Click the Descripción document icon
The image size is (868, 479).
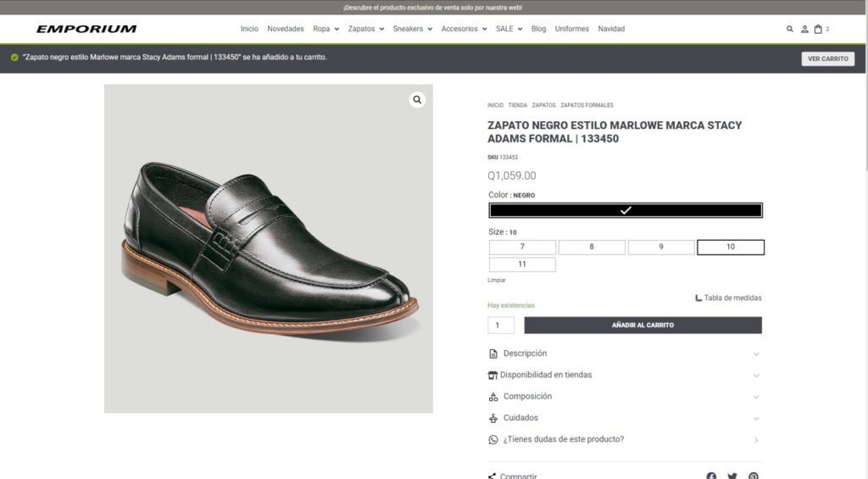coord(493,354)
